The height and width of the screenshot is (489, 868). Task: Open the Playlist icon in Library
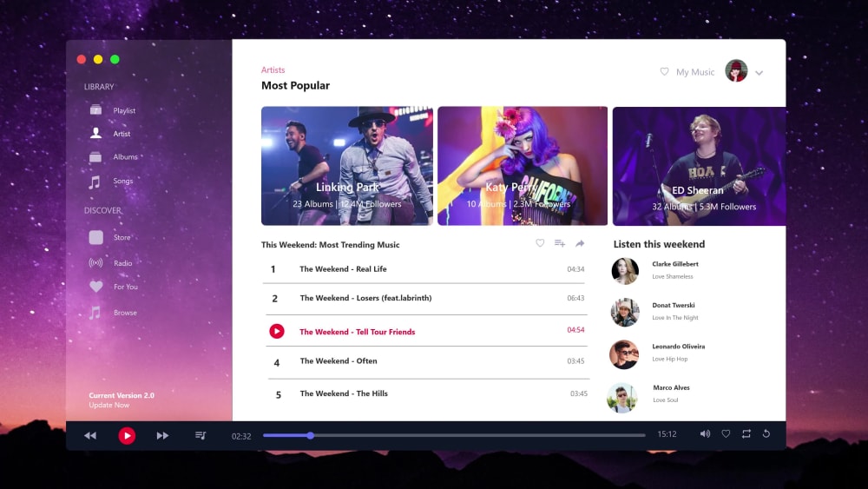click(95, 109)
